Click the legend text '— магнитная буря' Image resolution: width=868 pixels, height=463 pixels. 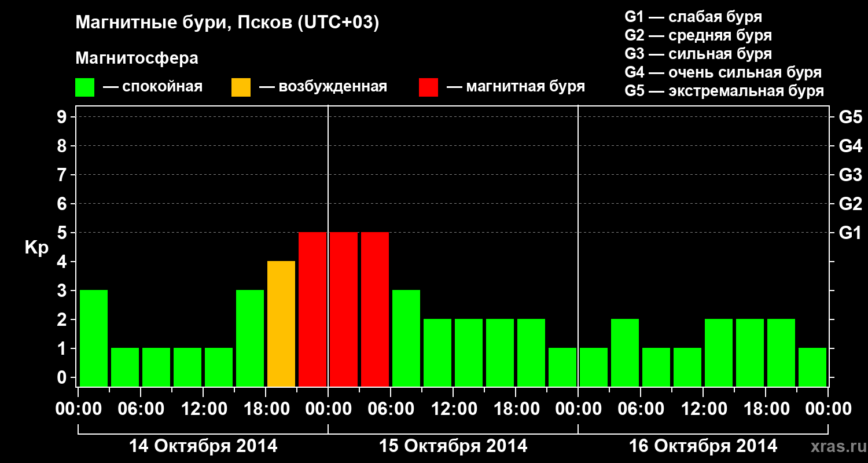516,87
